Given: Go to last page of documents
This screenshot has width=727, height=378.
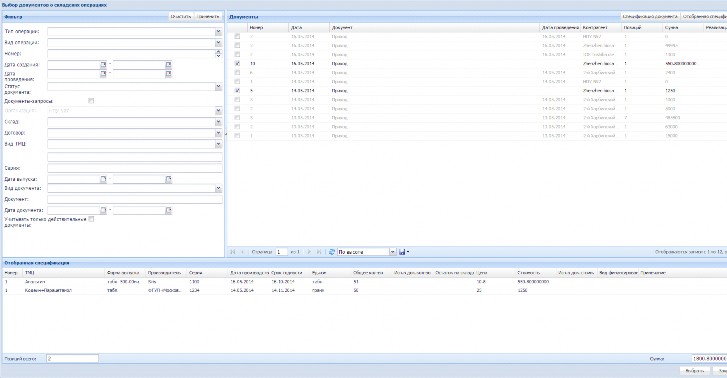Looking at the screenshot, I should [319, 252].
